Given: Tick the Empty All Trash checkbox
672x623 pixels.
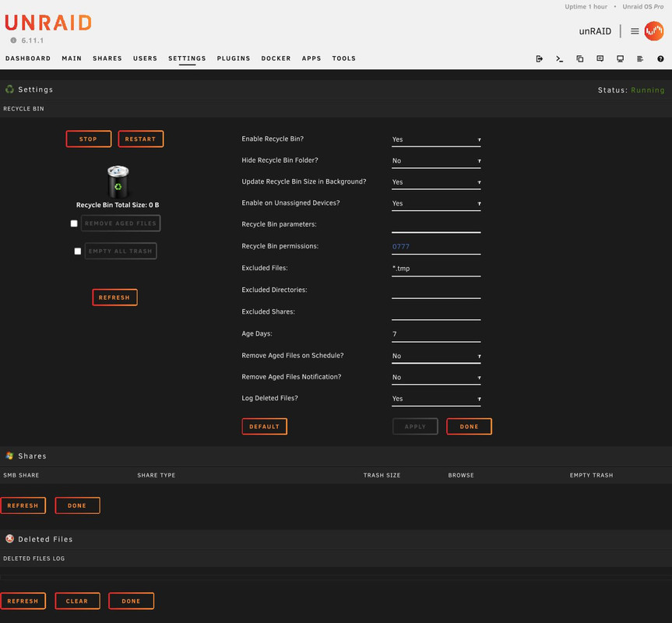Looking at the screenshot, I should [x=78, y=251].
